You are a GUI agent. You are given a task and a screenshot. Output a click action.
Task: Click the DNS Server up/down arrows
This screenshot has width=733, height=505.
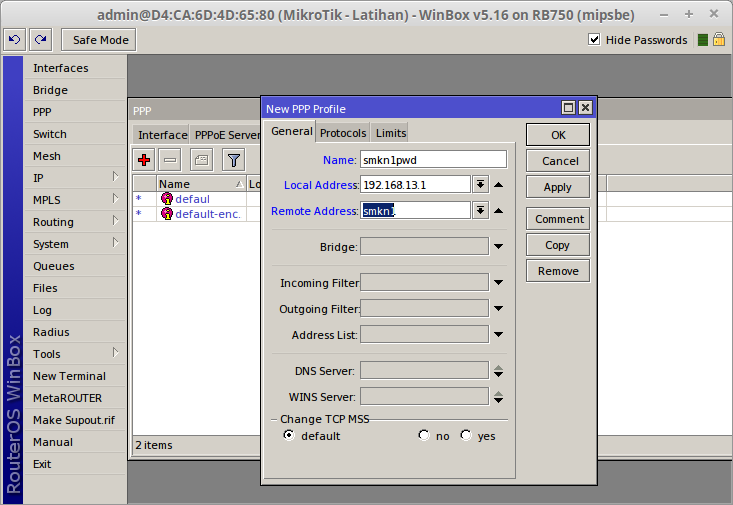coord(498,371)
